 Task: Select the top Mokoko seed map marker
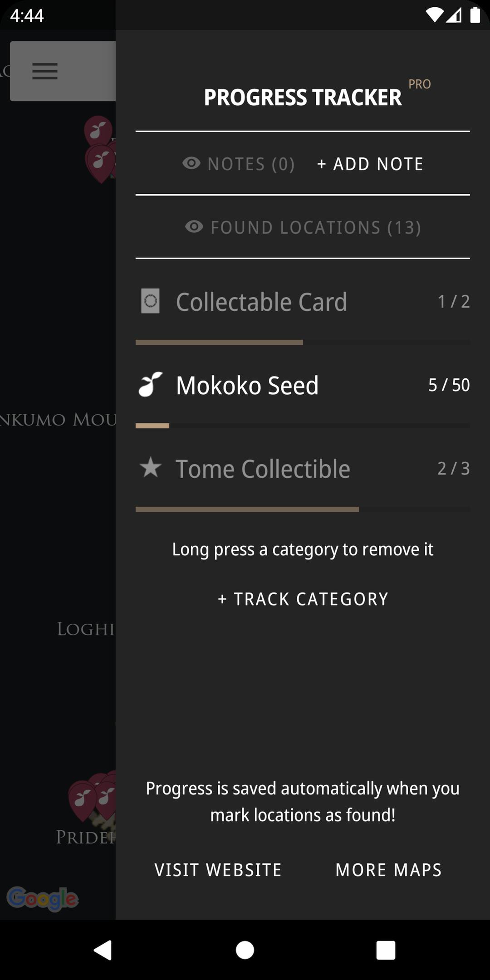tap(98, 130)
